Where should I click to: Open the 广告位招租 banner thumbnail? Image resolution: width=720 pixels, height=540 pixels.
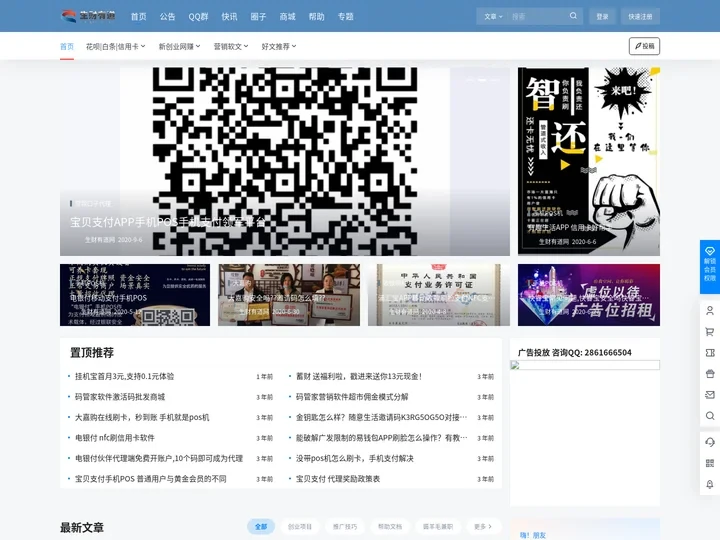tap(589, 295)
